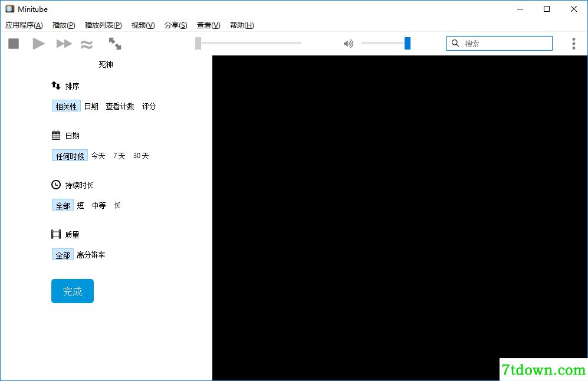Click the magnifier icon in search box
Image resolution: width=588 pixels, height=381 pixels.
tap(455, 43)
